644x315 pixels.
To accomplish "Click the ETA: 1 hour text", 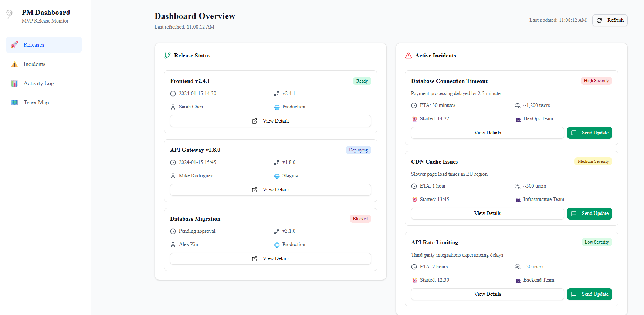I will coord(433,186).
